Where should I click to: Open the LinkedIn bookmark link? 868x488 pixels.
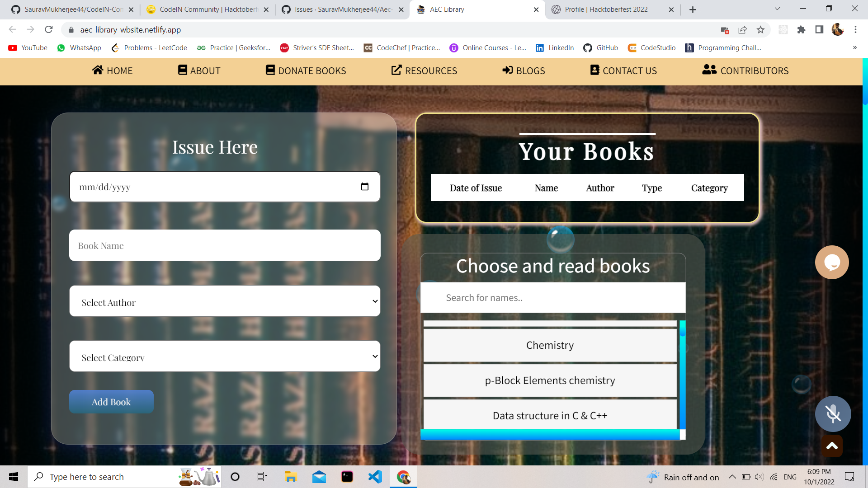click(x=555, y=47)
